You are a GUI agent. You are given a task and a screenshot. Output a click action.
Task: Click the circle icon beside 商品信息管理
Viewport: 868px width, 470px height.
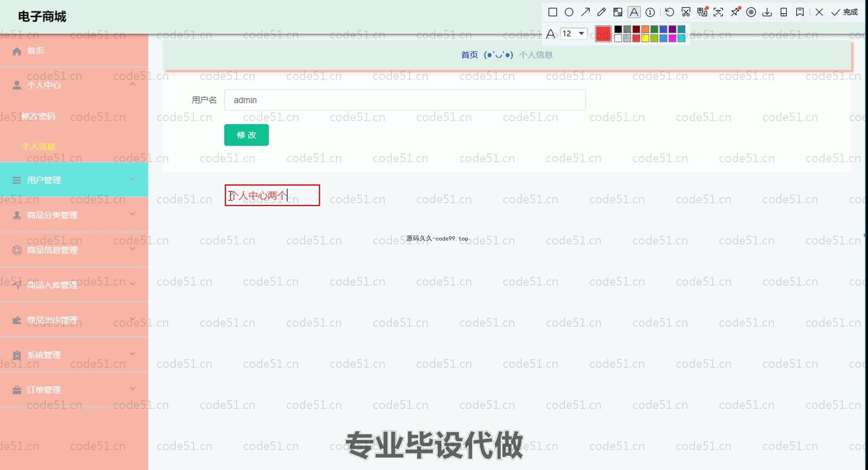17,250
